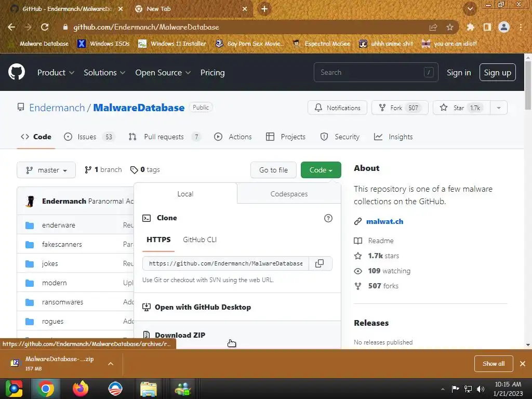
Task: Bookmark this page with the star icon
Action: tap(450, 27)
